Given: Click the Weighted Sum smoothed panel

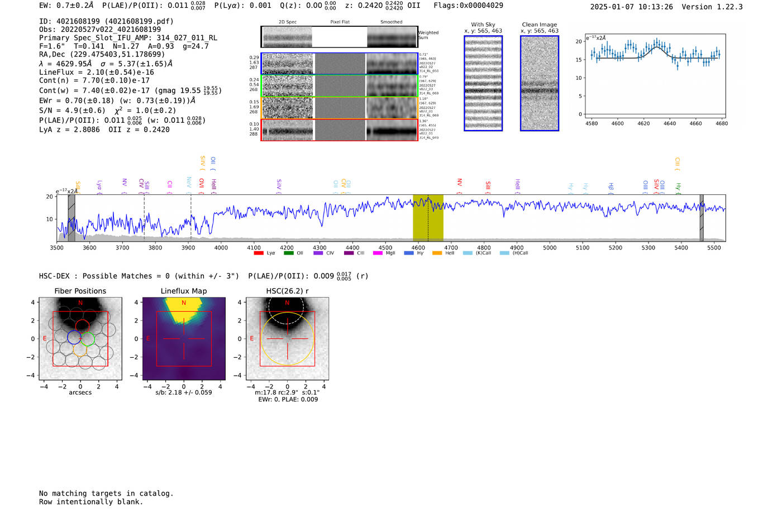Looking at the screenshot, I should 392,37.
